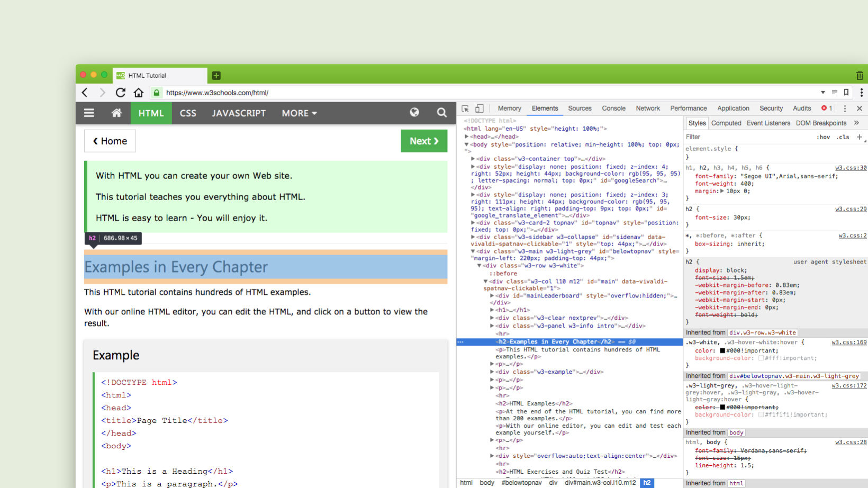Expand the w3-example div node
868x488 pixels.
[492, 372]
